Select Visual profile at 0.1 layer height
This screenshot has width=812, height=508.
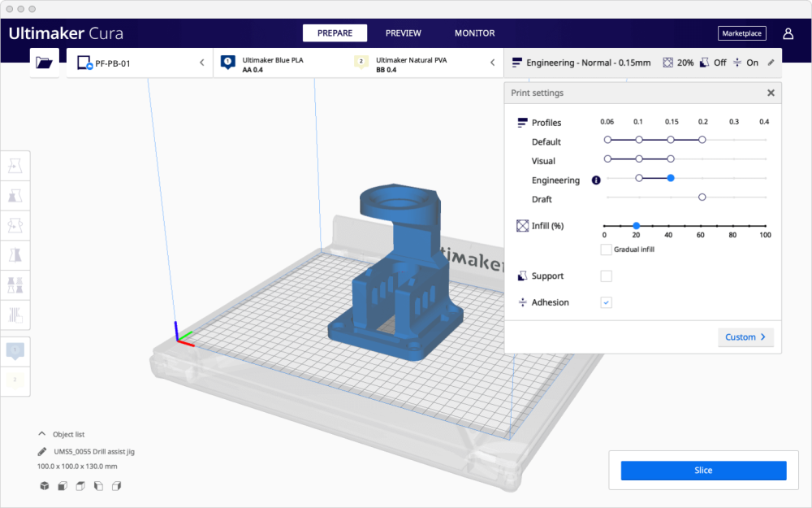639,159
